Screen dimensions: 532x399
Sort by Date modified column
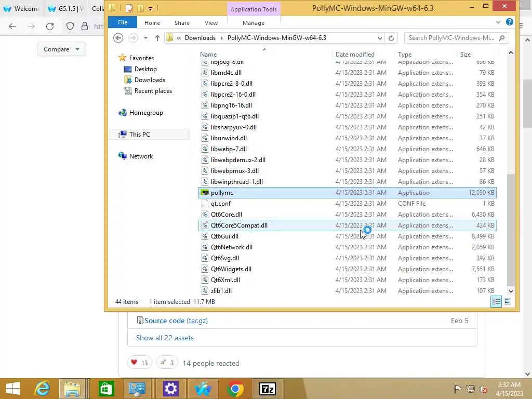(355, 54)
